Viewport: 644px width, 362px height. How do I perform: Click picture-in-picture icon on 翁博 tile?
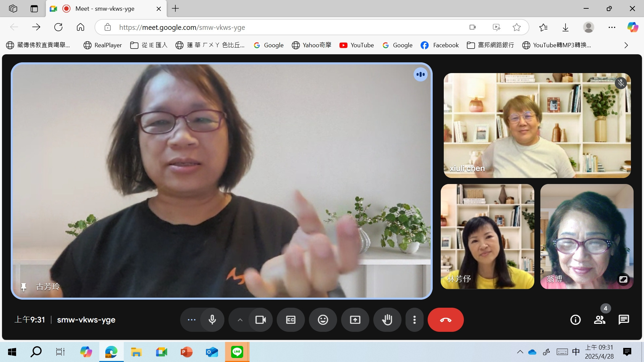623,279
